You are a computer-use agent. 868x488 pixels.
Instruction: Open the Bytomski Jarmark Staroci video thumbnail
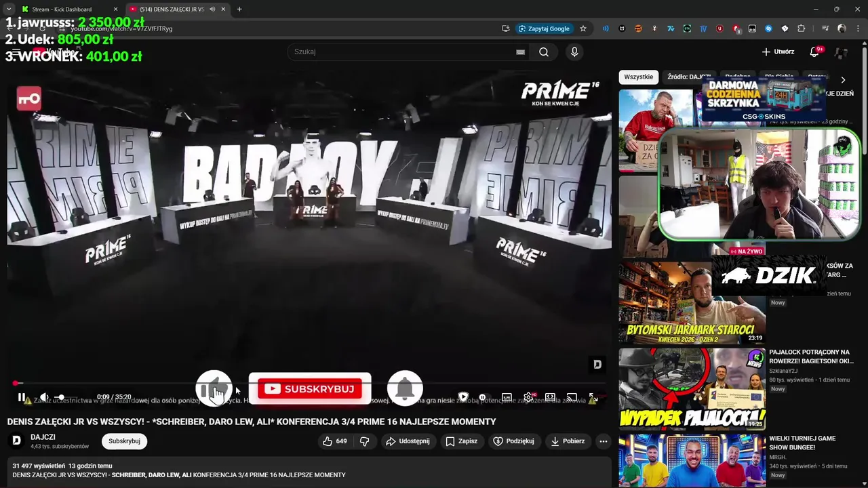692,303
